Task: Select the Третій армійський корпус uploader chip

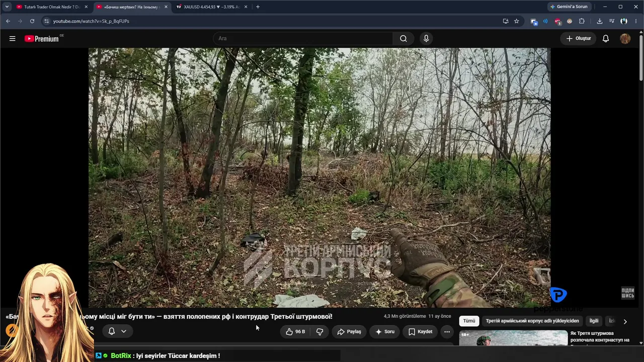Action: pos(532,321)
